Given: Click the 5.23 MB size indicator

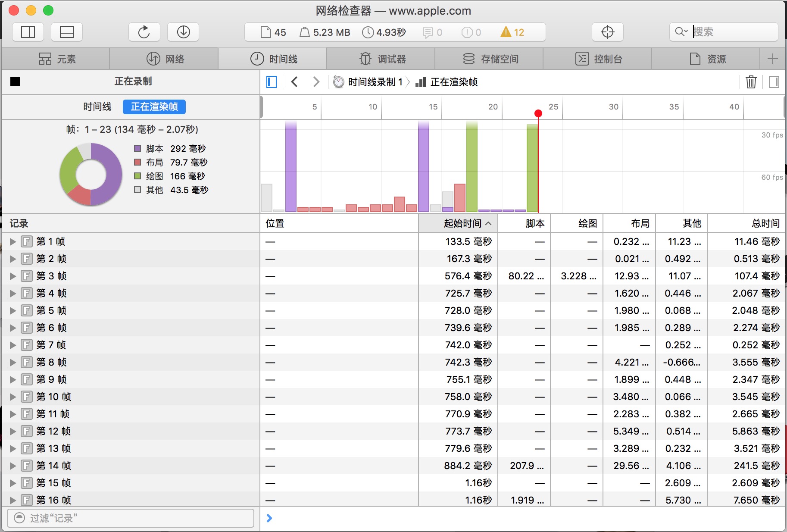Looking at the screenshot, I should click(325, 32).
